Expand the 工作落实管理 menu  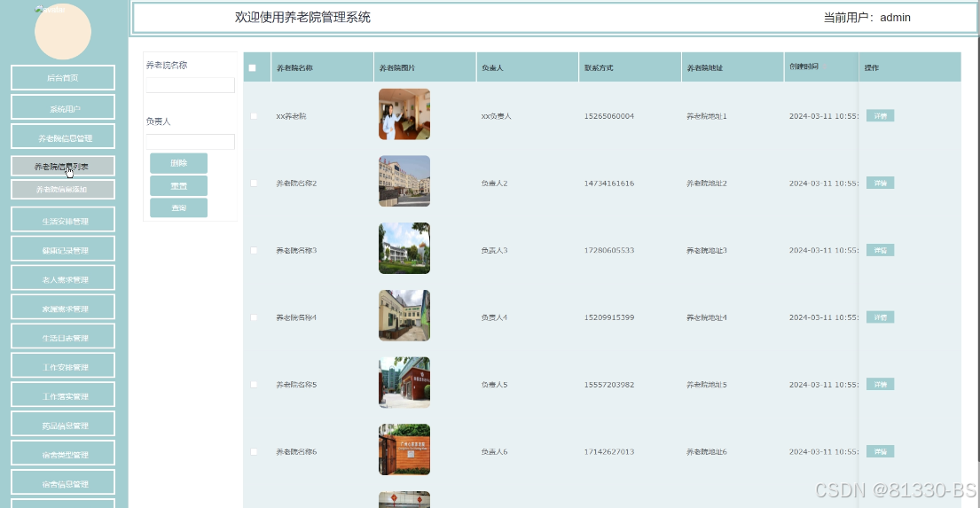[x=62, y=395]
